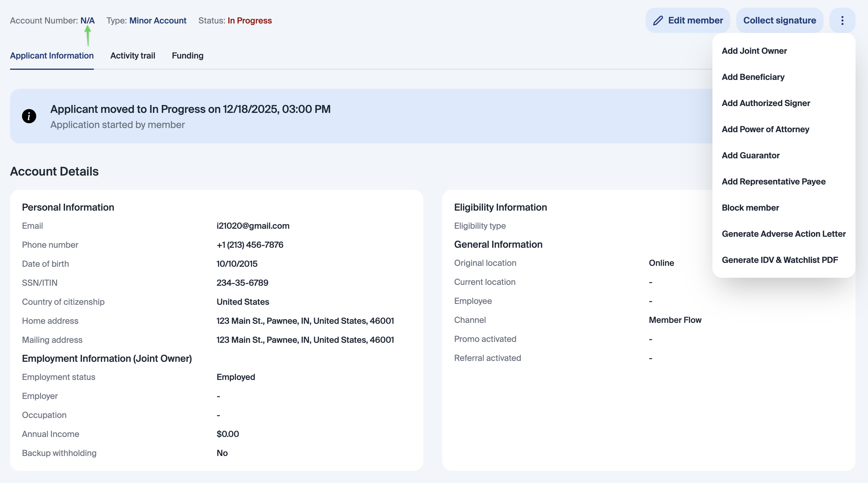Viewport: 868px width, 483px height.
Task: Choose Add Joint Owner from the menu
Action: (x=754, y=51)
